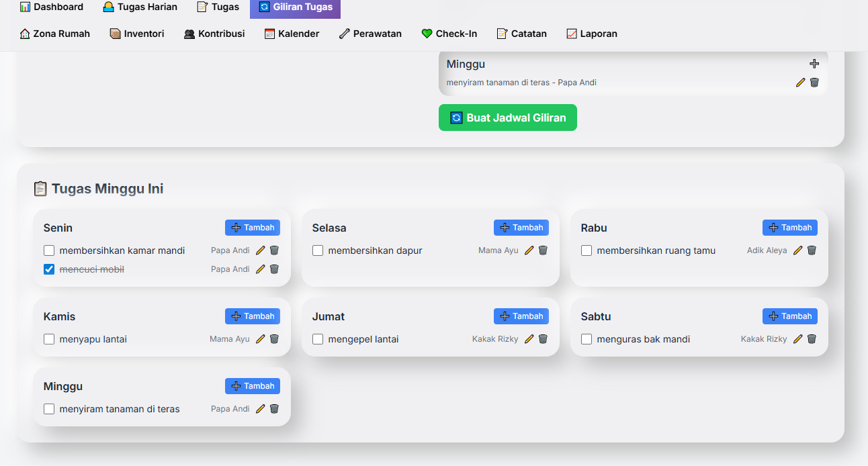Open the Laporan tab

[x=592, y=34]
